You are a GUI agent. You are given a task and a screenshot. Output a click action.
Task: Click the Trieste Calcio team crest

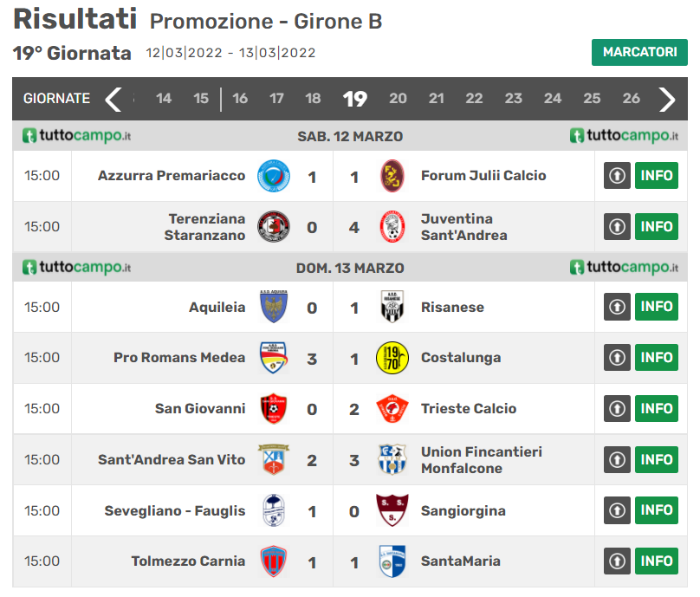pos(392,409)
